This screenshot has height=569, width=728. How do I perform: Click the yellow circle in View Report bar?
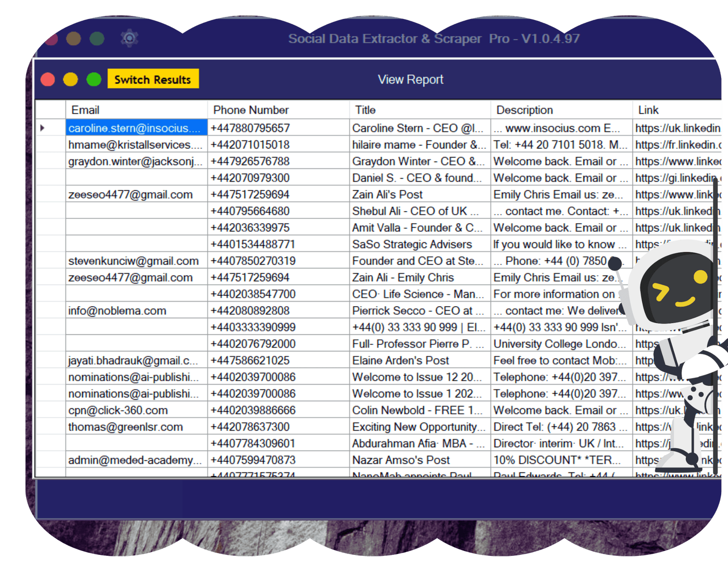tap(70, 80)
